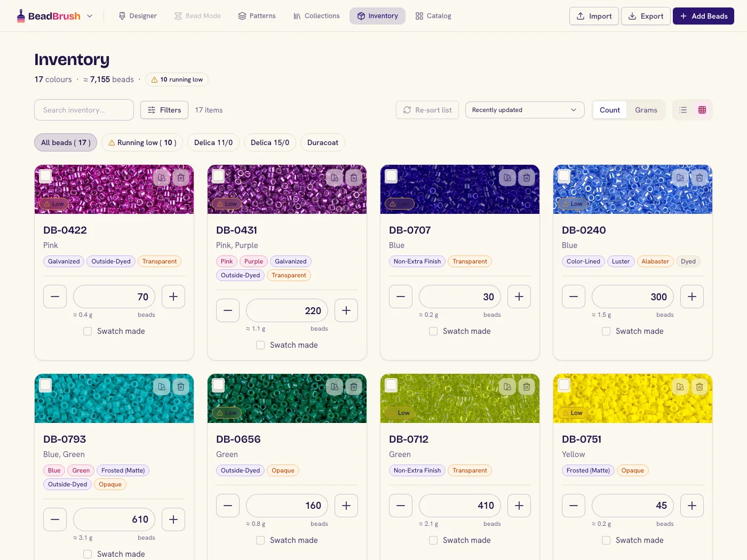Image resolution: width=747 pixels, height=560 pixels.
Task: Show the 10 running low badge
Action: 177,79
